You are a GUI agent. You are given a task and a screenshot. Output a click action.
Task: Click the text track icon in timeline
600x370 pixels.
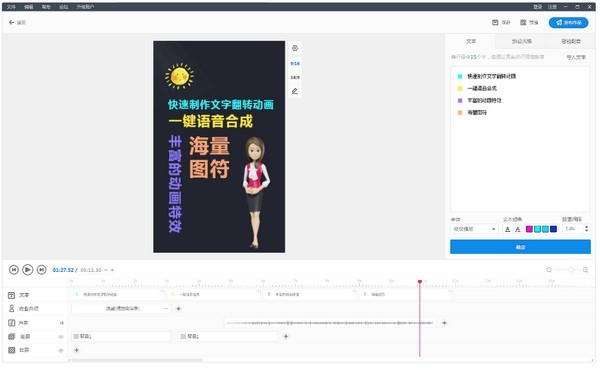[x=11, y=295]
